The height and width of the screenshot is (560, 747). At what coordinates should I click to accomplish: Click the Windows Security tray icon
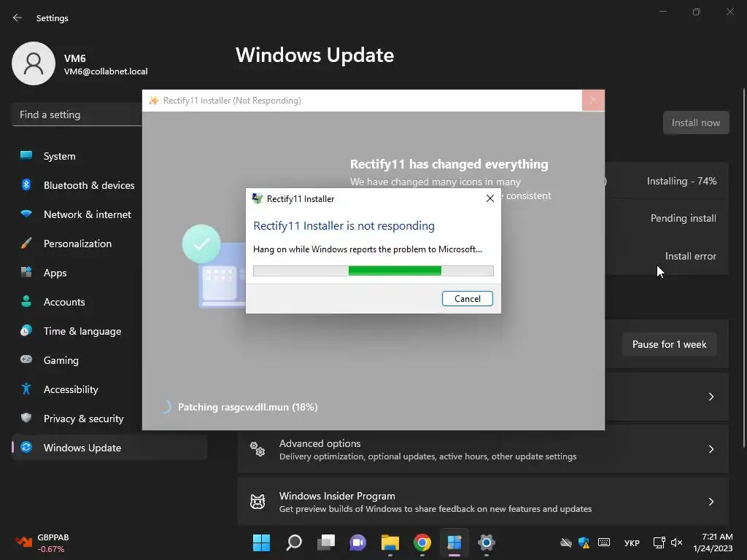coord(584,542)
